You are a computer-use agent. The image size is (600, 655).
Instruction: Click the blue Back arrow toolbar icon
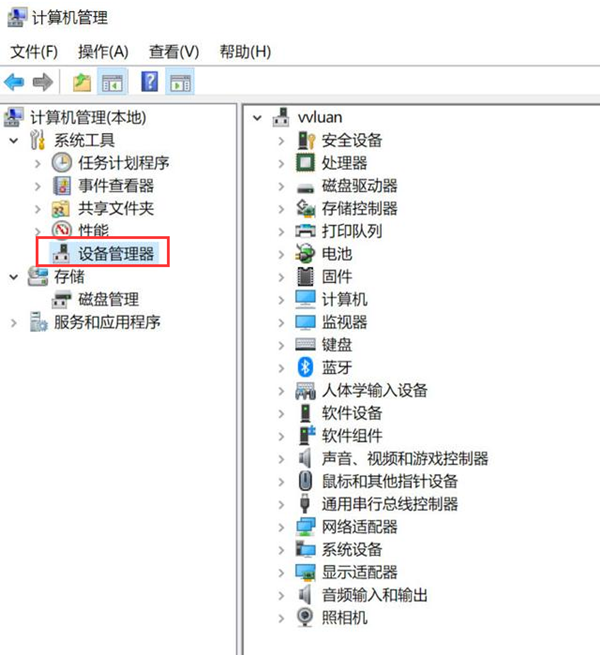[x=14, y=82]
